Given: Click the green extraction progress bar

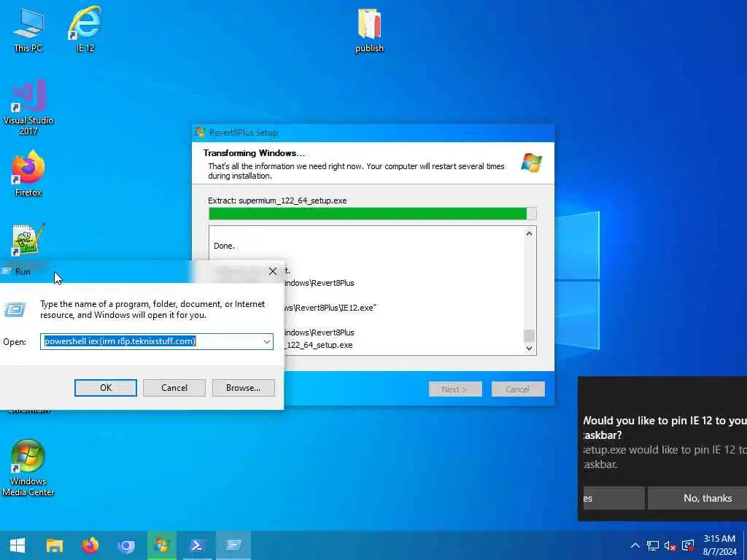Looking at the screenshot, I should click(373, 214).
